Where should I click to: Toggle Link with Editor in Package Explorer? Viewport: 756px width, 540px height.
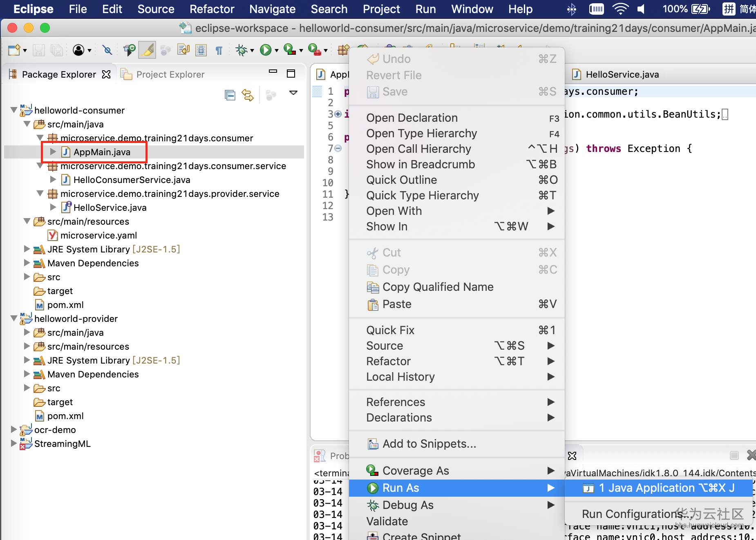pos(248,95)
